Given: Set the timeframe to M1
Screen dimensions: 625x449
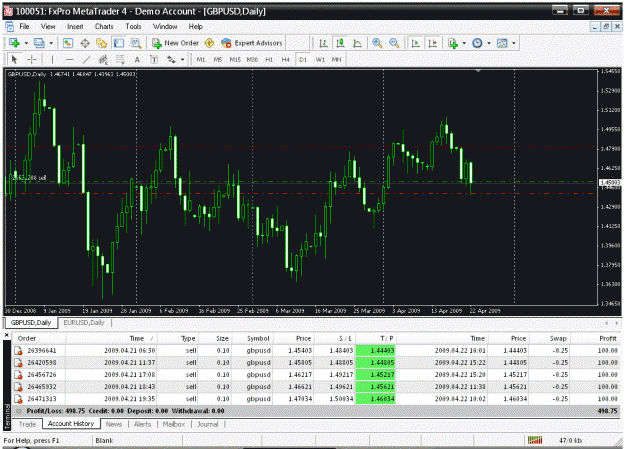Looking at the screenshot, I should [201, 60].
